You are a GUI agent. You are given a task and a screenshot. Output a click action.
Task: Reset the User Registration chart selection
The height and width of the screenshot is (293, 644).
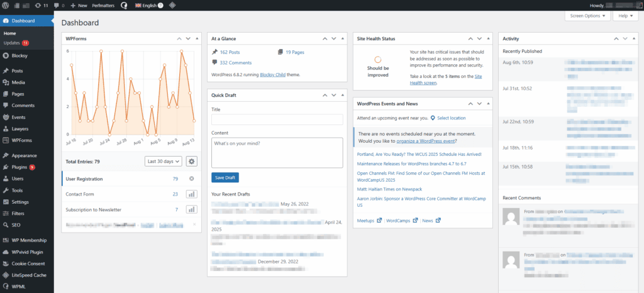(x=192, y=179)
